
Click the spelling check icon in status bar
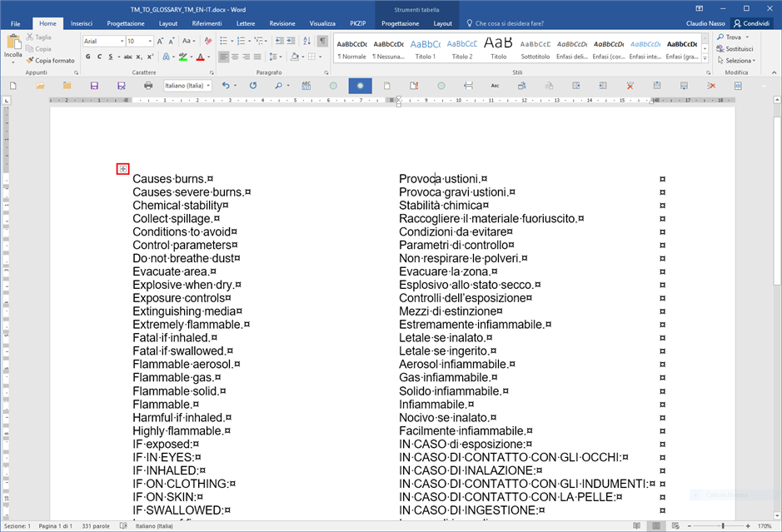(123, 526)
